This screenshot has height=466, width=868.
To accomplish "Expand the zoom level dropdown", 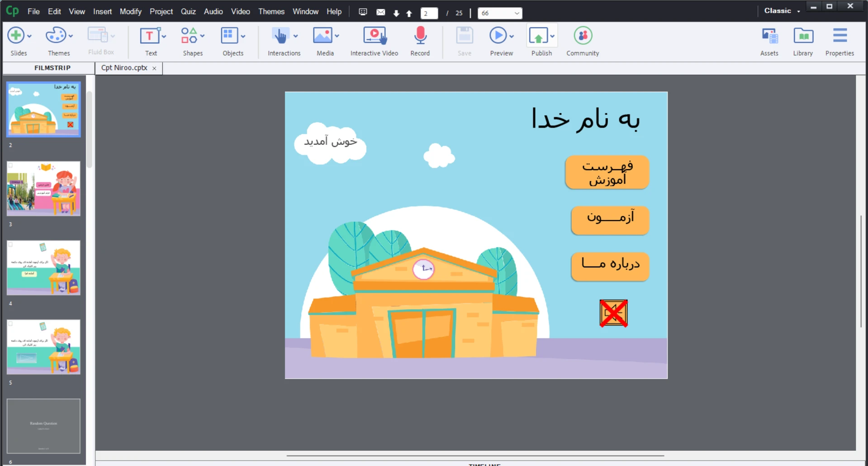I will 517,13.
